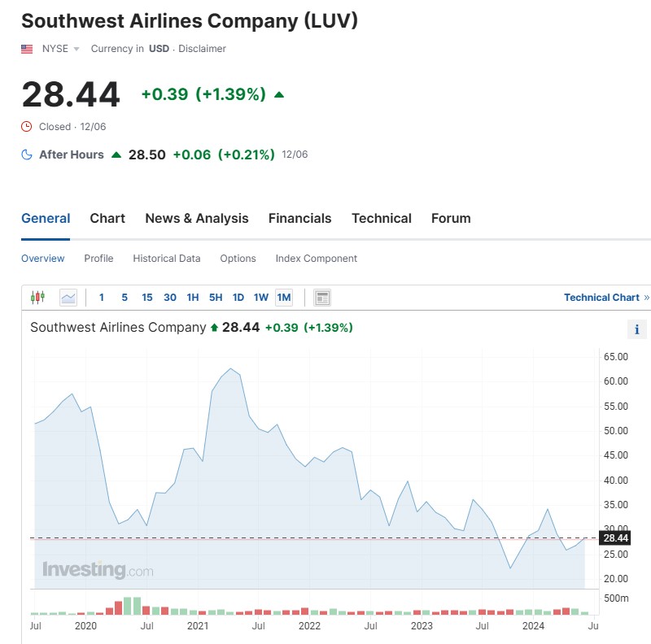Image resolution: width=651 pixels, height=644 pixels.
Task: Expand the NYSE exchange dropdown
Action: click(76, 49)
